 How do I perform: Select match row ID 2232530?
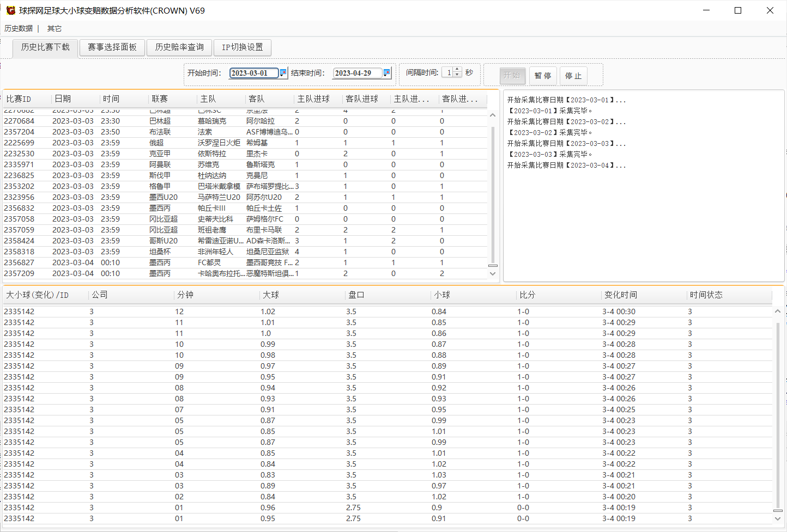pos(244,154)
